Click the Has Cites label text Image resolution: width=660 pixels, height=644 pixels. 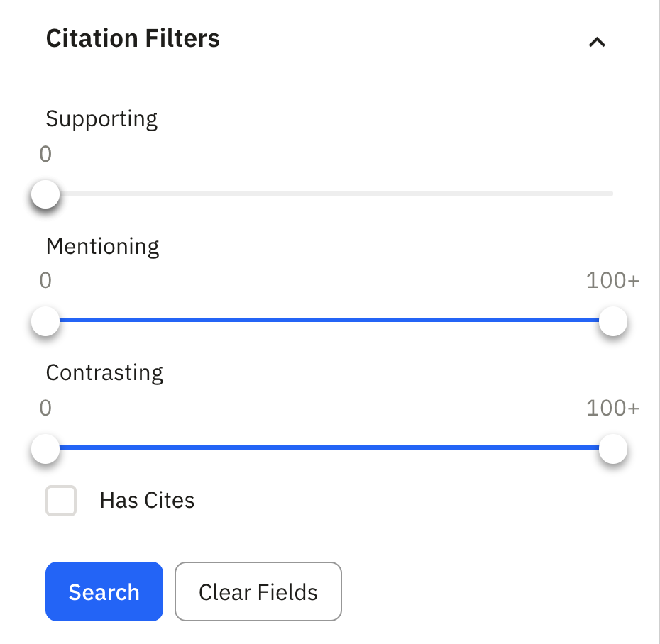point(145,500)
